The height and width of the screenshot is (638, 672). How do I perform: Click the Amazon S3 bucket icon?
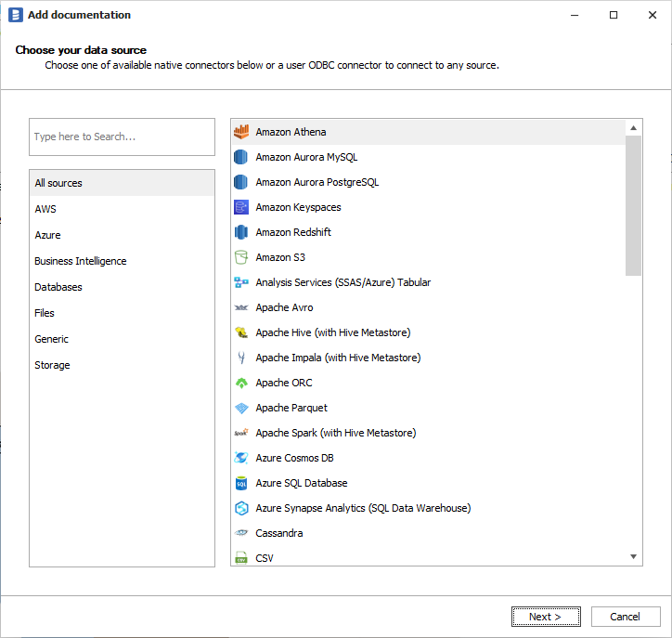(241, 257)
